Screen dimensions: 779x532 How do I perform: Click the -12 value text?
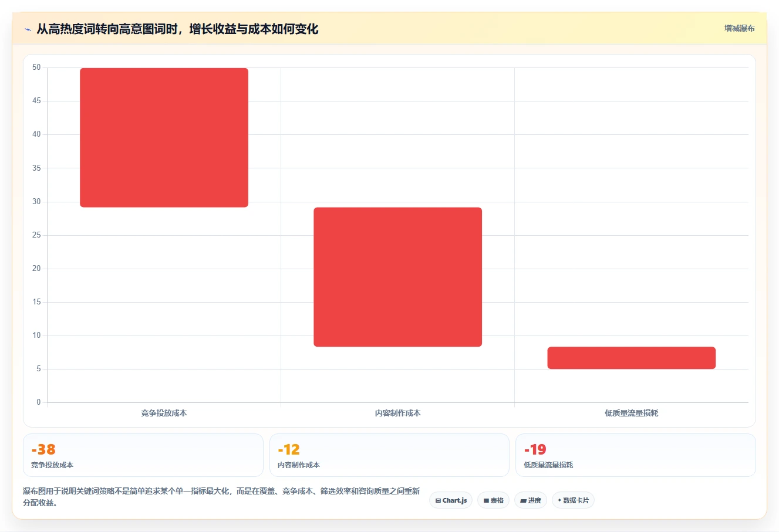tap(289, 449)
